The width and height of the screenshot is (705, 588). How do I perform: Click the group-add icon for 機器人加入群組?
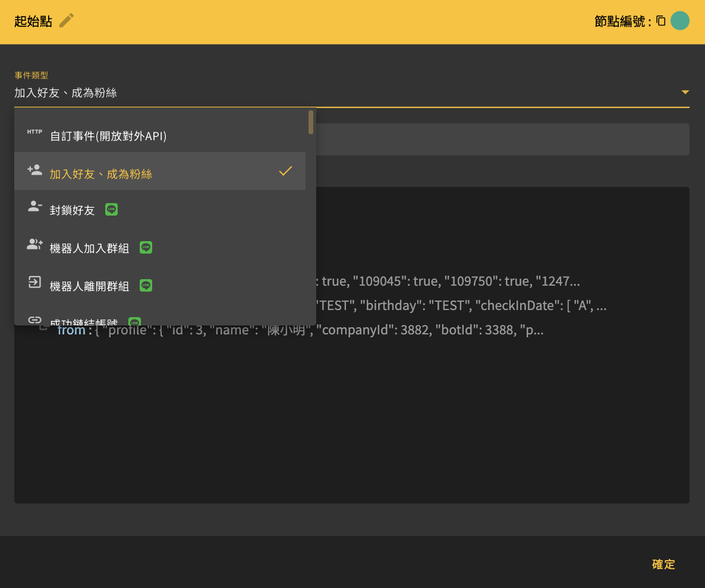(34, 244)
